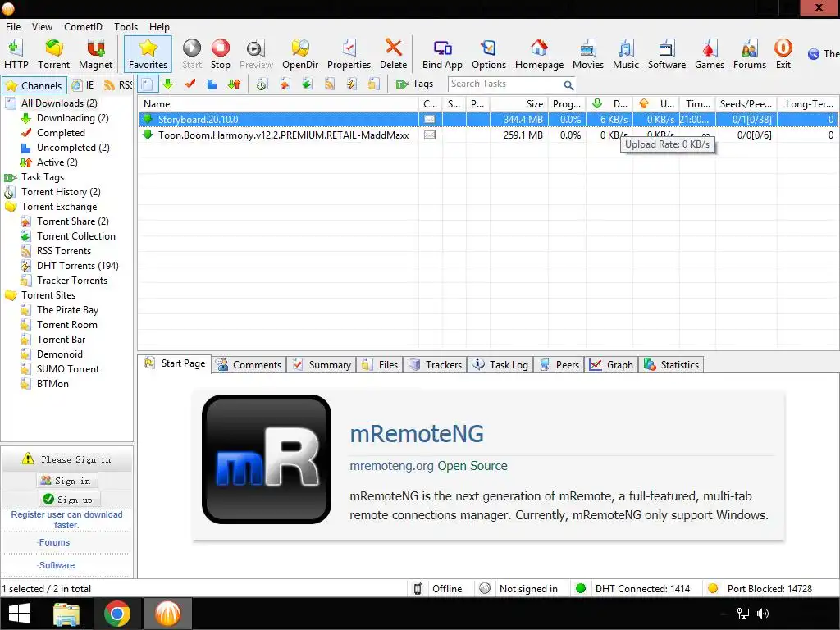Go to Homepage via toolbar icon
This screenshot has height=630, width=840.
tap(539, 54)
